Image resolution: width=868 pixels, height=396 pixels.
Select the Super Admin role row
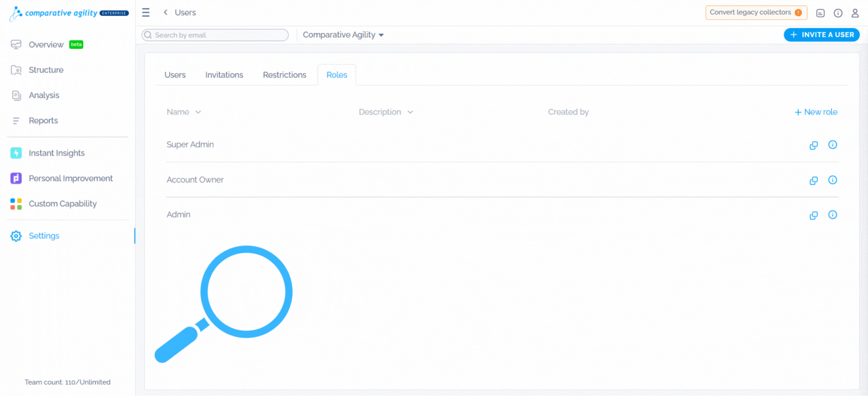[x=502, y=145]
